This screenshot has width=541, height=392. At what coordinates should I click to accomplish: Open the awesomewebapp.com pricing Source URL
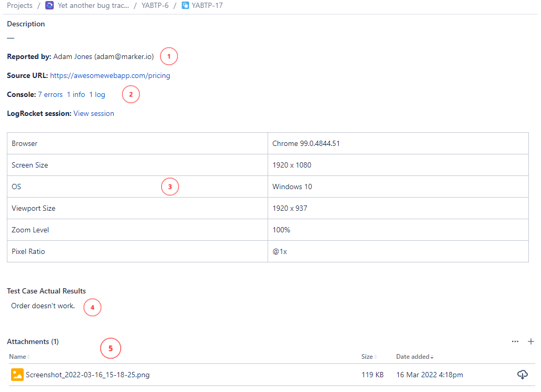109,75
